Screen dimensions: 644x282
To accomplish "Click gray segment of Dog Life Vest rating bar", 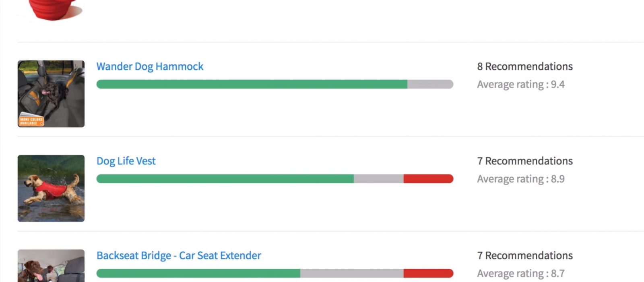I will tap(379, 179).
